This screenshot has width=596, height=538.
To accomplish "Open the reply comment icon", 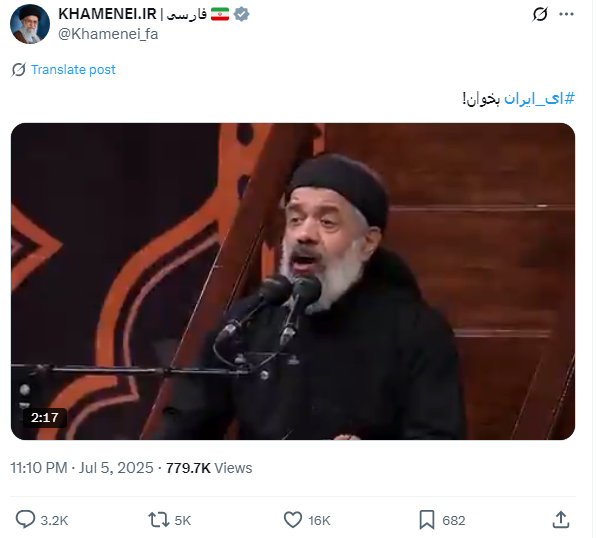I will [x=25, y=519].
